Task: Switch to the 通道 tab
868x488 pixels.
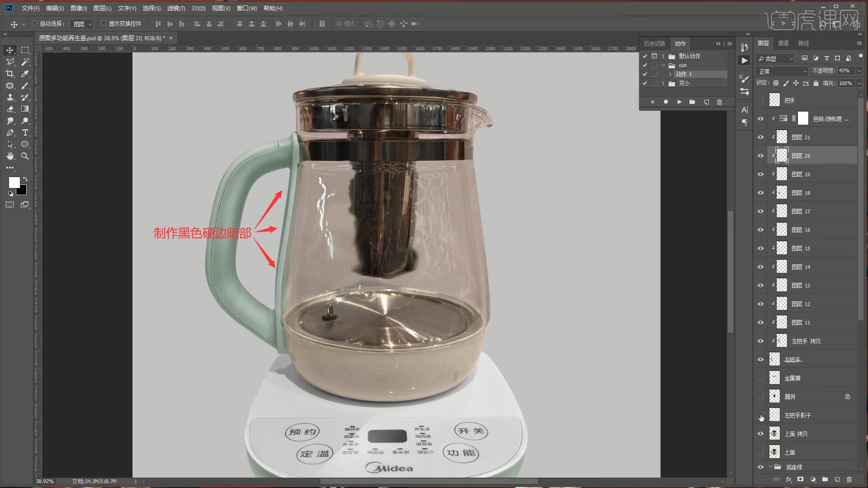Action: (783, 43)
